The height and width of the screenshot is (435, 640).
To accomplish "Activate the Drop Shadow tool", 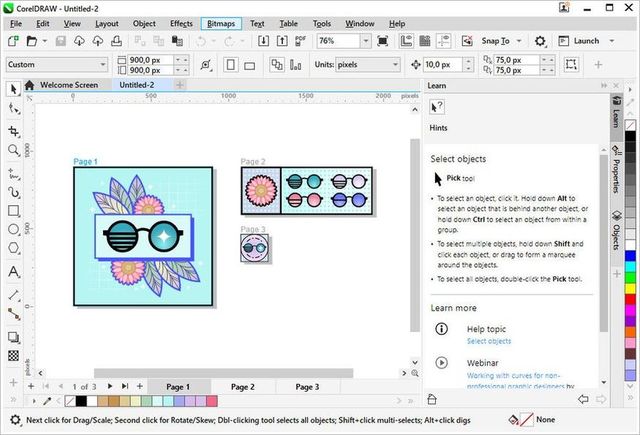I will [14, 337].
